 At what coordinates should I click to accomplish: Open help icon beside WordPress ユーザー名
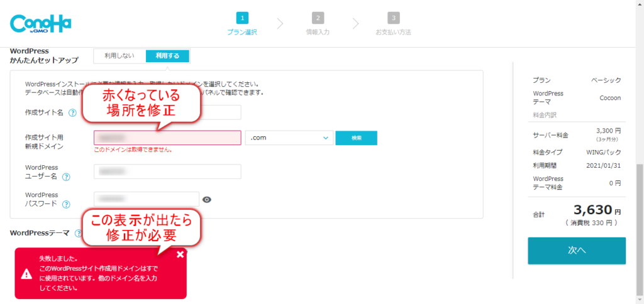tap(65, 177)
